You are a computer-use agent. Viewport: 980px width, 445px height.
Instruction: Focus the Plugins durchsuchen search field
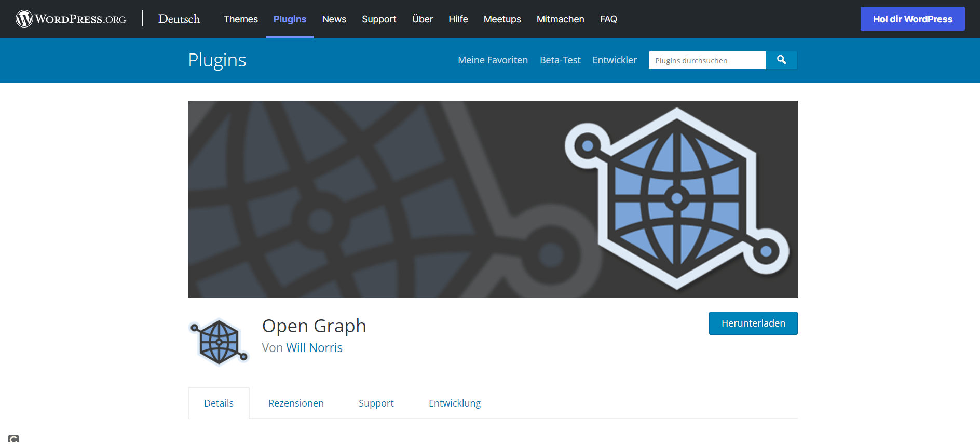point(706,60)
